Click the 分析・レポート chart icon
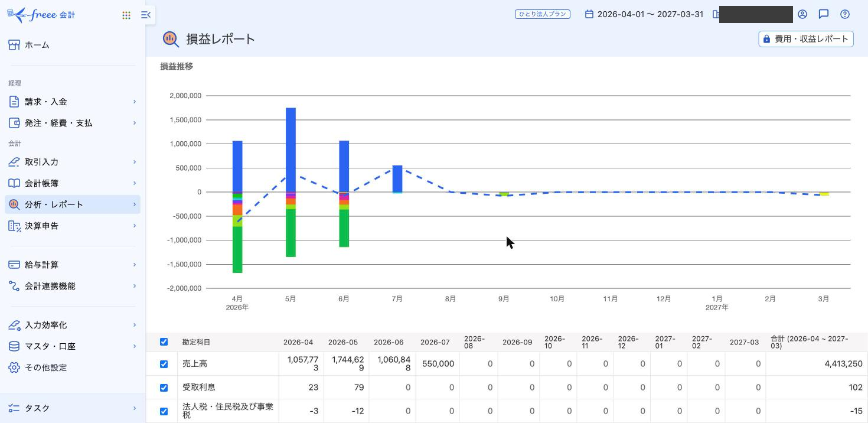 click(14, 204)
